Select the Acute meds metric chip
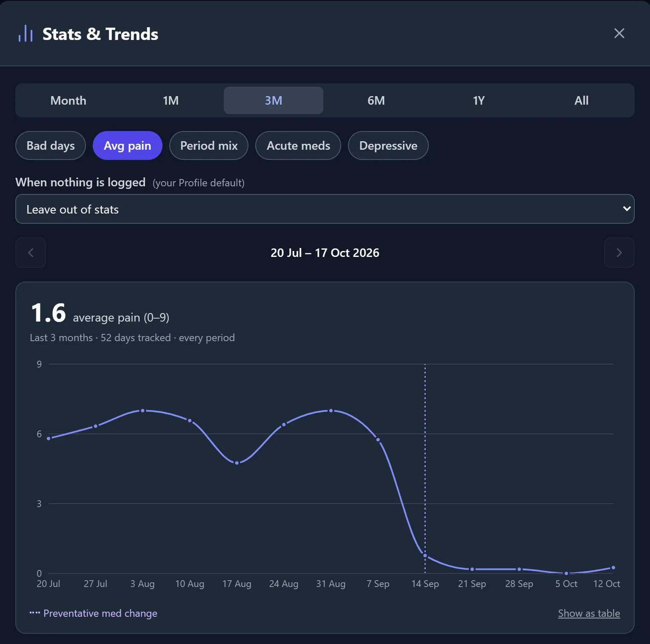The image size is (650, 644). pos(298,145)
